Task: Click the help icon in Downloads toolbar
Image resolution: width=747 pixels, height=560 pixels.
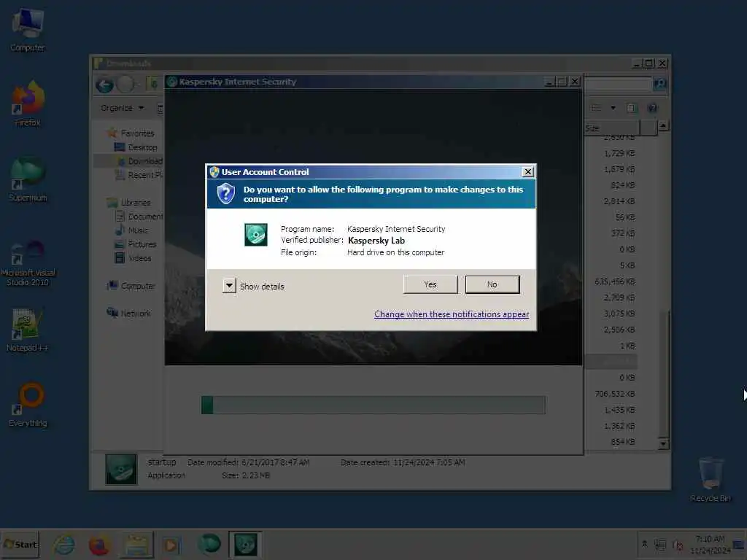Action: tap(653, 108)
